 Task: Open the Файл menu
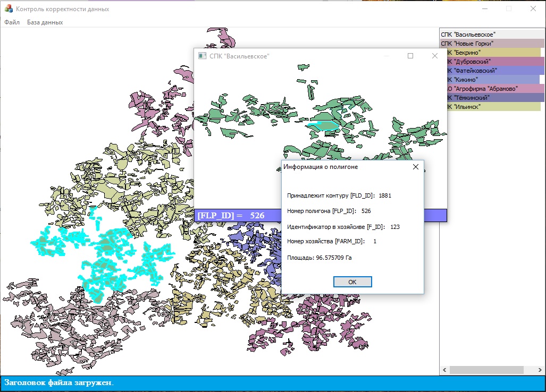[x=12, y=22]
